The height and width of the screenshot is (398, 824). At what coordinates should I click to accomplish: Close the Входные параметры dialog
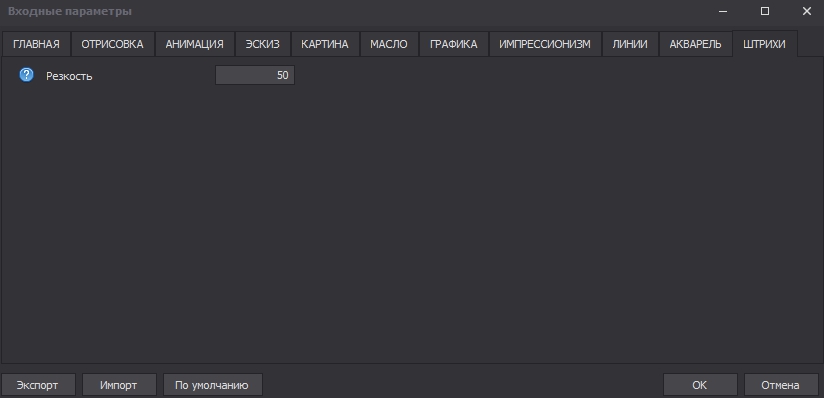click(806, 11)
